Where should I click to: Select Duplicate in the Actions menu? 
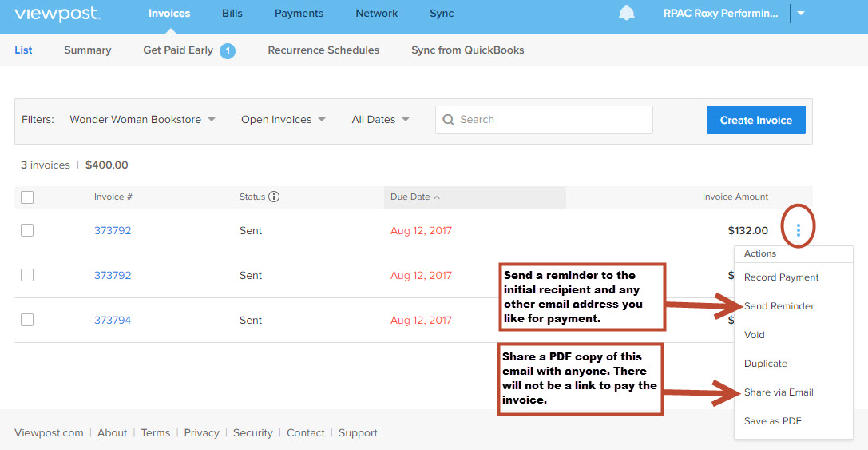pos(766,364)
